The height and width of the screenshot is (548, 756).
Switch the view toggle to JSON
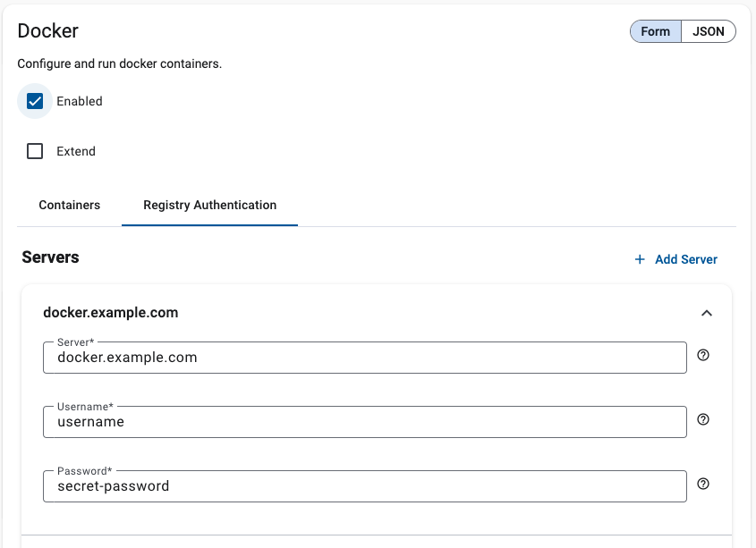pyautogui.click(x=708, y=30)
